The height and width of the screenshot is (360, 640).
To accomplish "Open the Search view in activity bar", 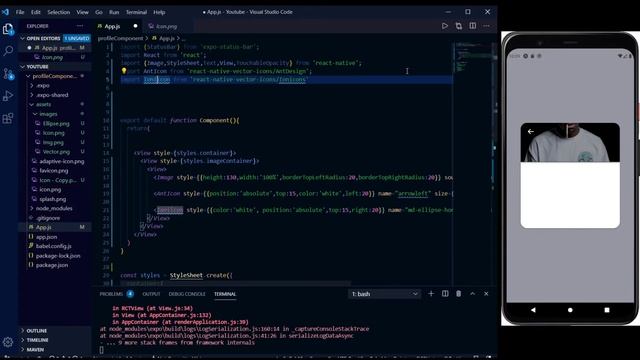I will tap(8, 51).
